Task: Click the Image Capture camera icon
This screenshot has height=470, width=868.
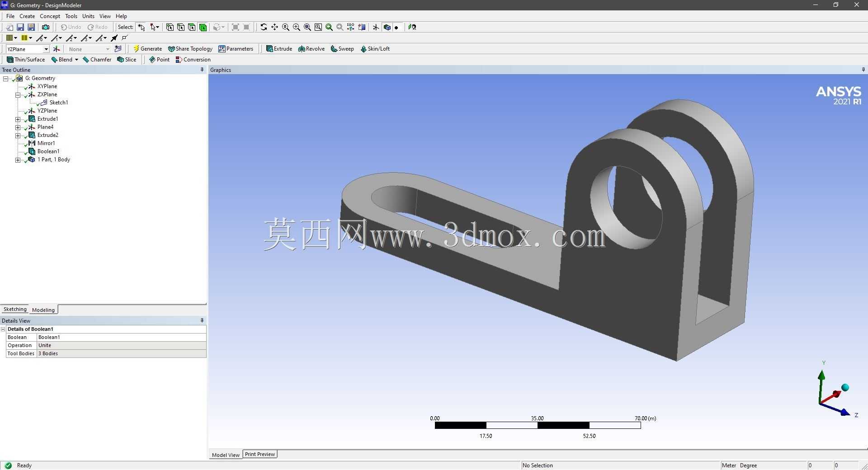Action: tap(45, 27)
